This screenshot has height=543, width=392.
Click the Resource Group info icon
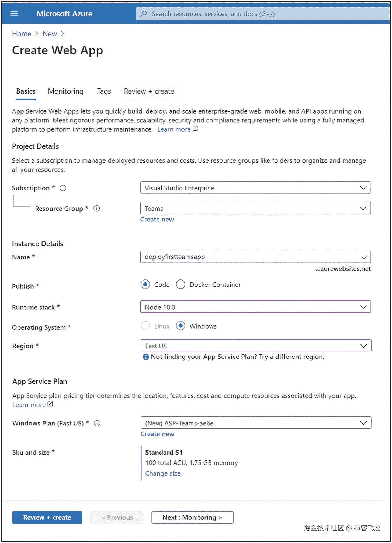[96, 209]
